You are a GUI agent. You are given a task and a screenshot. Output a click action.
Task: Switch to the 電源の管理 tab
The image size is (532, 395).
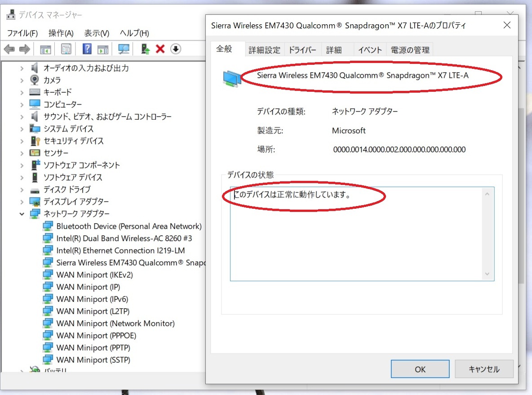click(410, 50)
